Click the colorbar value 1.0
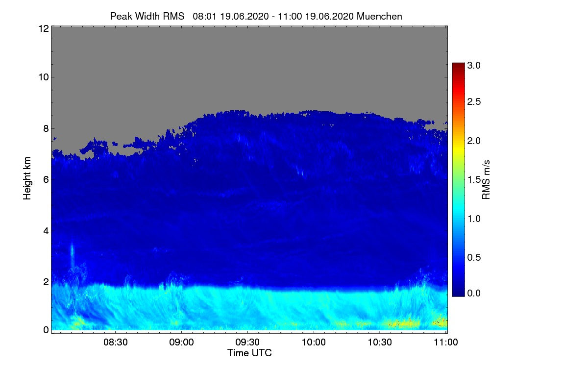 (475, 219)
